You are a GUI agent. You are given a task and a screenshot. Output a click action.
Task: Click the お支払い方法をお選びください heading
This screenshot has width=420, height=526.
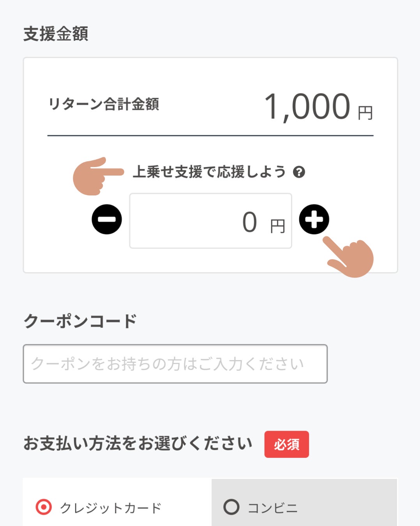[138, 443]
